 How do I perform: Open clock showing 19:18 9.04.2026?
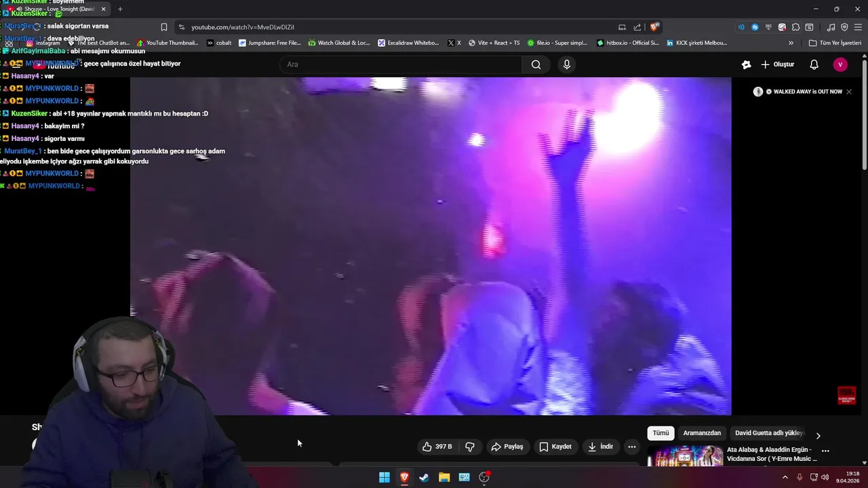click(848, 477)
